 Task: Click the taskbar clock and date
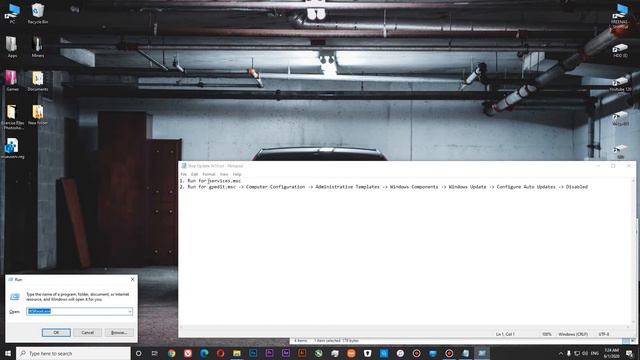pyautogui.click(x=611, y=353)
